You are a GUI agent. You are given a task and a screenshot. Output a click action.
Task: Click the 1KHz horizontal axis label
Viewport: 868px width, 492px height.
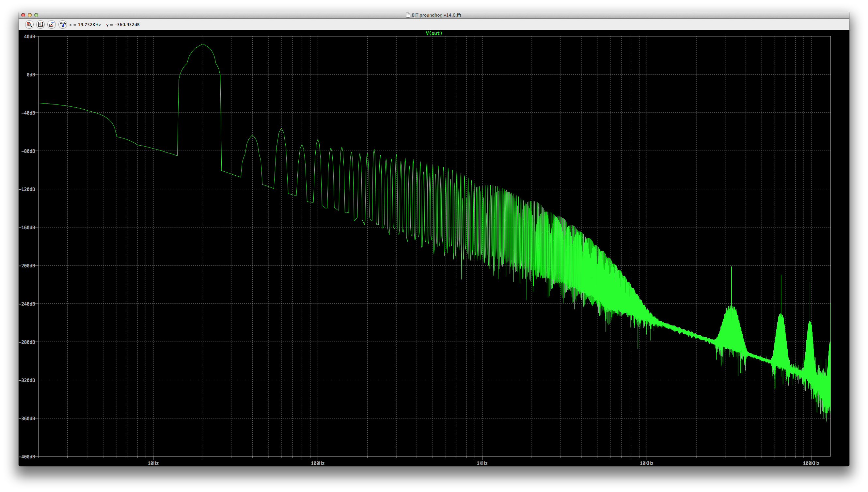pyautogui.click(x=482, y=463)
